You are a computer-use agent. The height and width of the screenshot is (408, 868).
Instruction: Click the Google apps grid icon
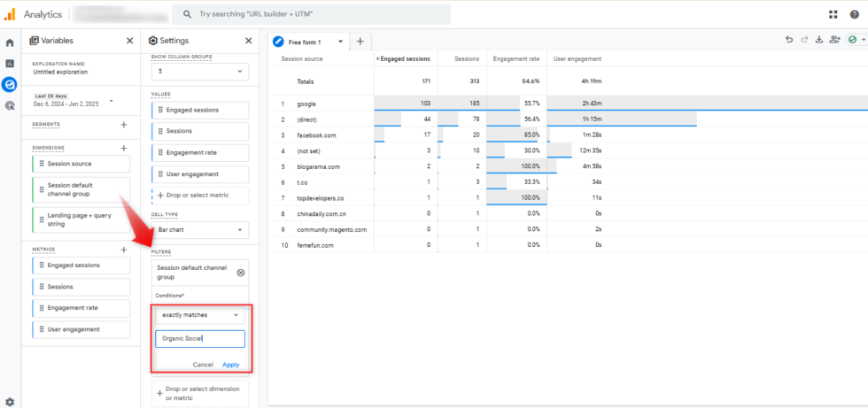833,14
